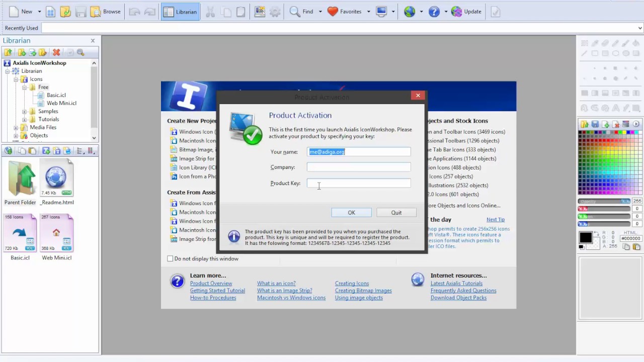The width and height of the screenshot is (644, 362).
Task: Check the 'Do not display this window' checkbox
Action: (x=170, y=258)
